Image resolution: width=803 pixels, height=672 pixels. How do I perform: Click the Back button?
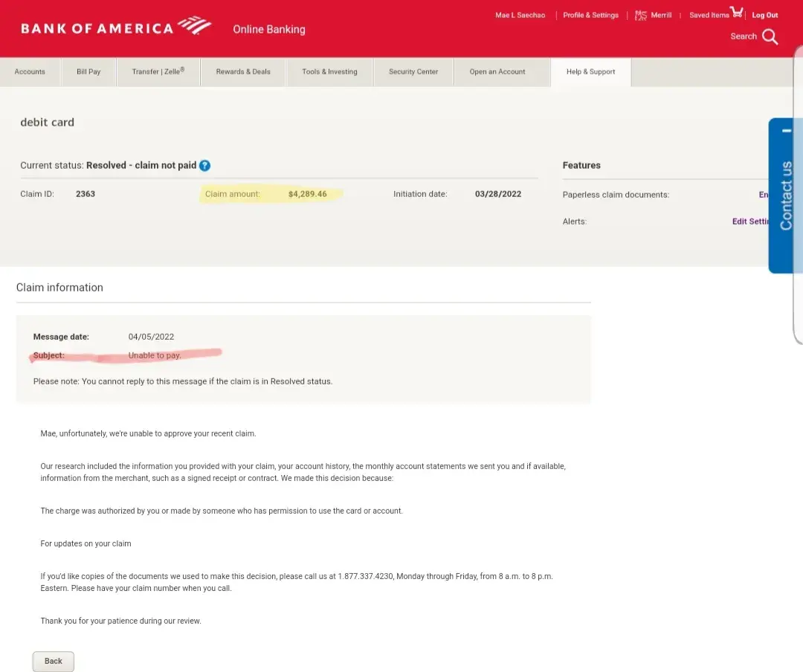click(54, 662)
